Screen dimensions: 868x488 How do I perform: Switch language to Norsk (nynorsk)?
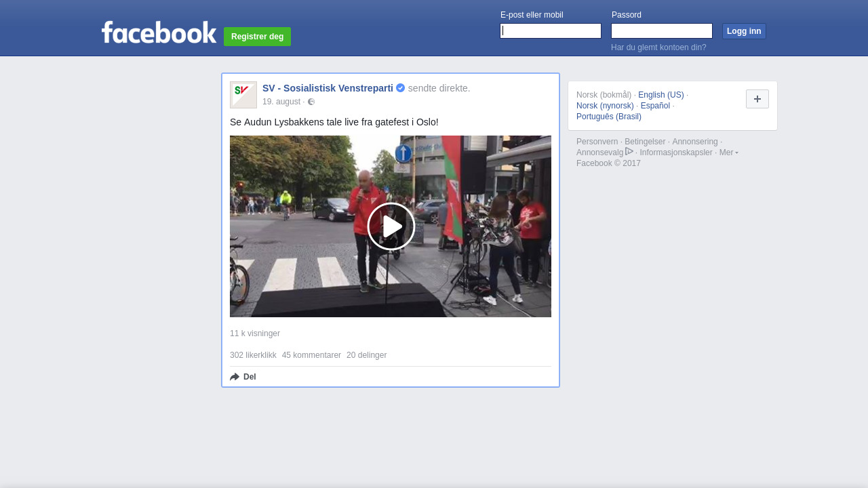tap(605, 106)
